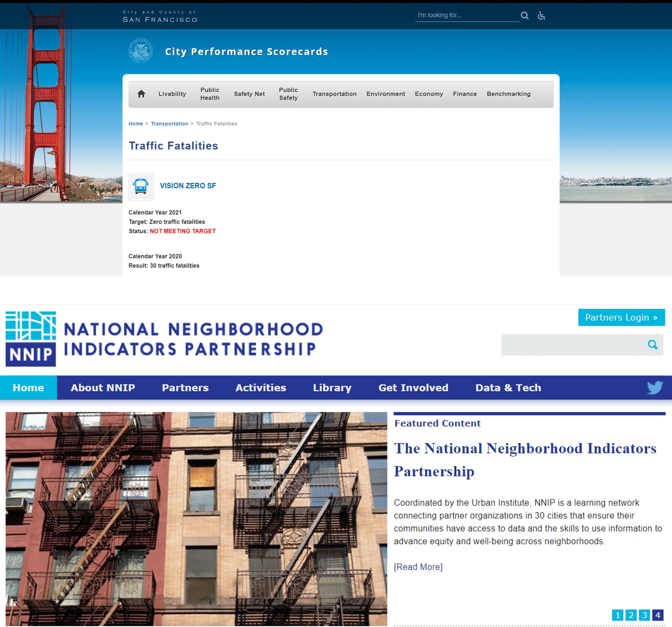Click the 'NOT MEETING TARGET' status text
The width and height of the screenshot is (672, 627).
click(183, 231)
